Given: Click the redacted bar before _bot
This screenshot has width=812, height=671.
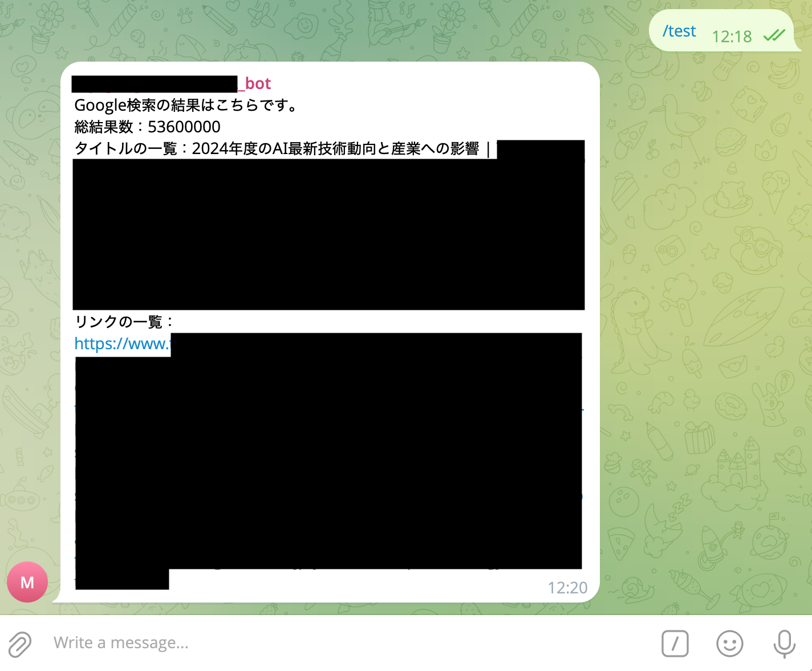Looking at the screenshot, I should pyautogui.click(x=155, y=84).
